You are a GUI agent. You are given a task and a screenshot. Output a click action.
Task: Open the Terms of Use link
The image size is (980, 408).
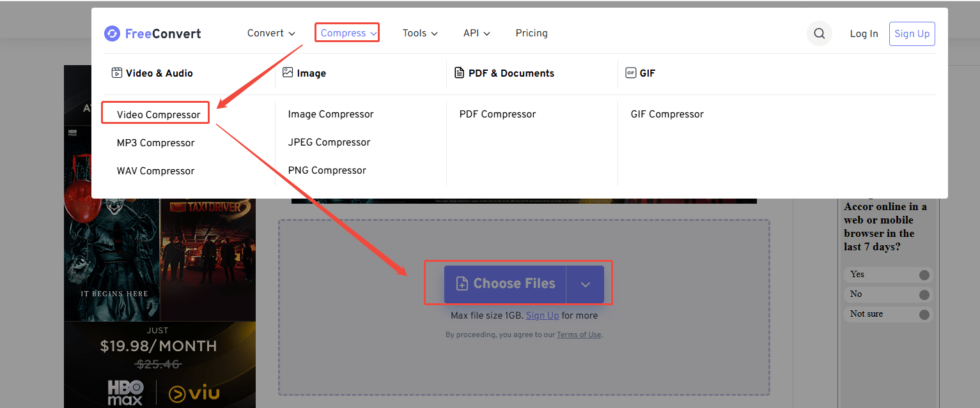pos(579,334)
